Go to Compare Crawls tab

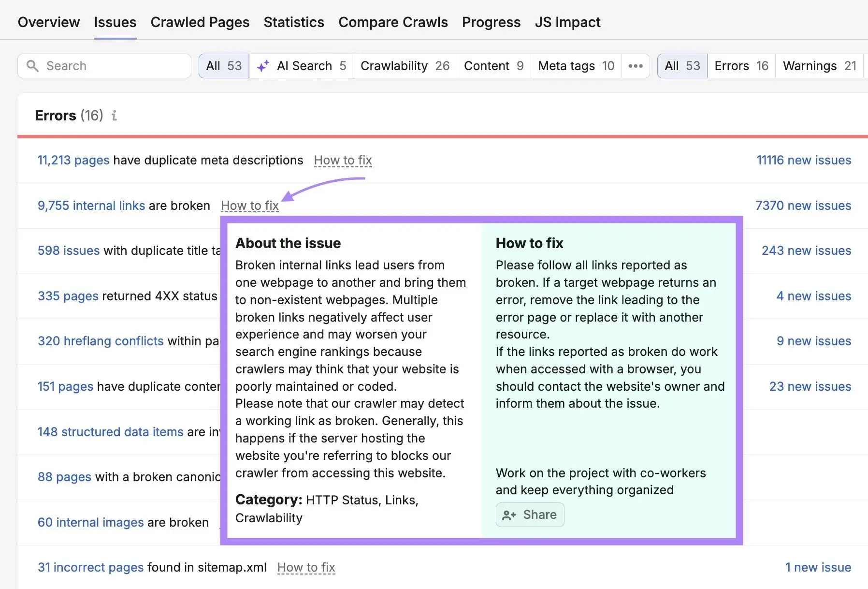click(x=393, y=22)
